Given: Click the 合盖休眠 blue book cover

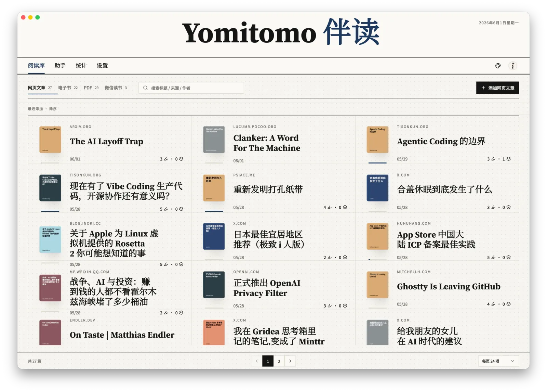Looking at the screenshot, I should point(377,188).
